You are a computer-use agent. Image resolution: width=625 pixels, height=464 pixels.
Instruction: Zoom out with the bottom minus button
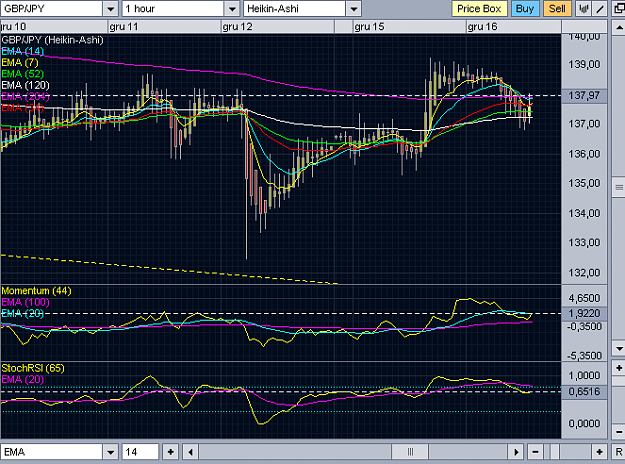(535, 452)
